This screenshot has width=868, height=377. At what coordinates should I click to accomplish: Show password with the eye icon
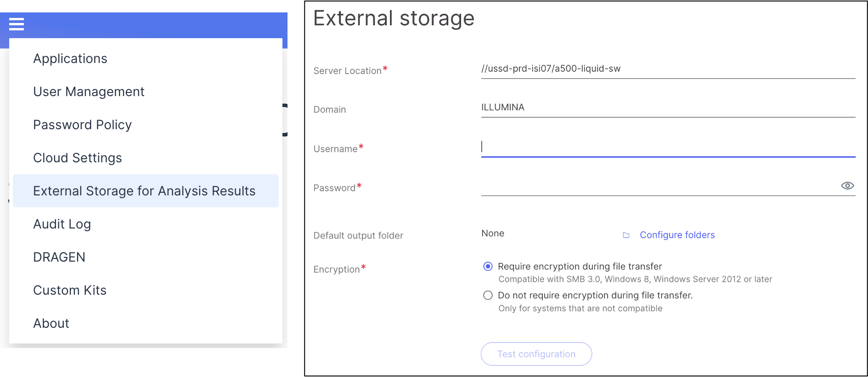[x=847, y=186]
